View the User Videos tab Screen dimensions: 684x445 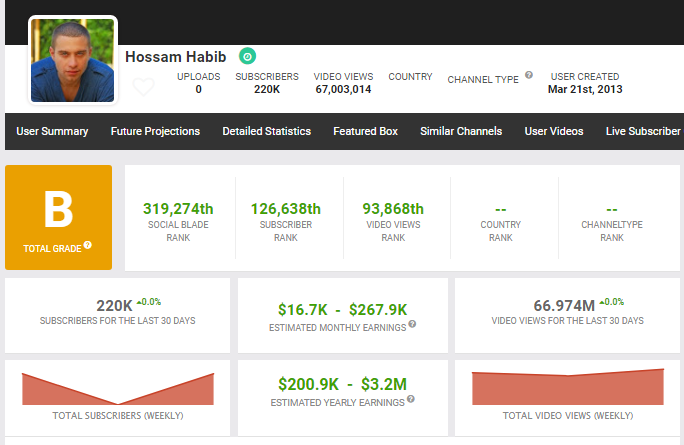click(x=554, y=131)
